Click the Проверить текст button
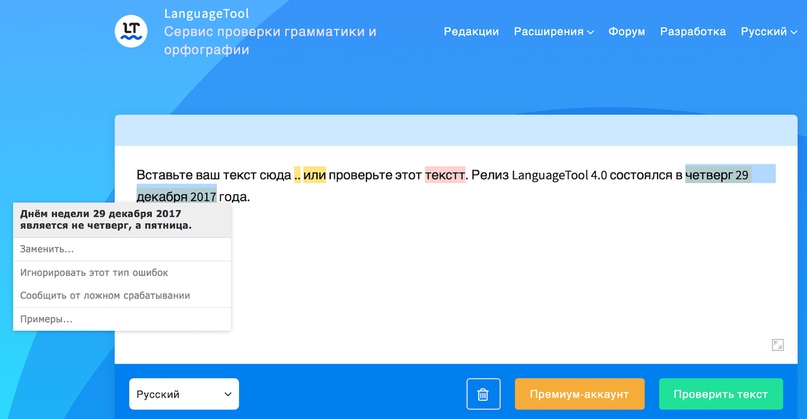 point(721,394)
